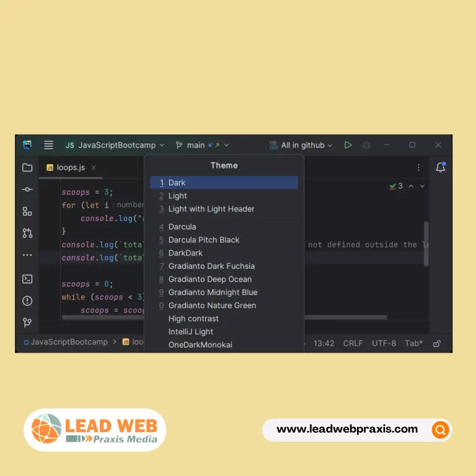Open editor tab options kebab menu
The height and width of the screenshot is (476, 476).
click(418, 167)
